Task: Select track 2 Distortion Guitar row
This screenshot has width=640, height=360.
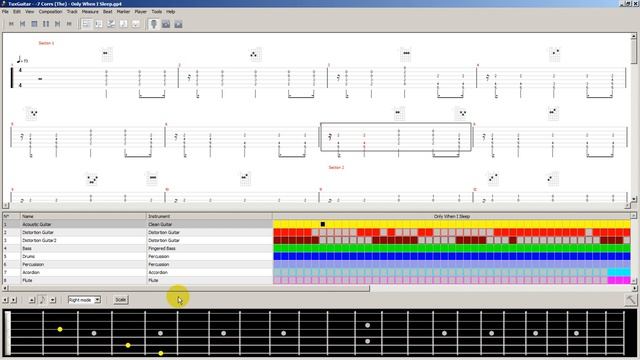Action: click(137, 232)
